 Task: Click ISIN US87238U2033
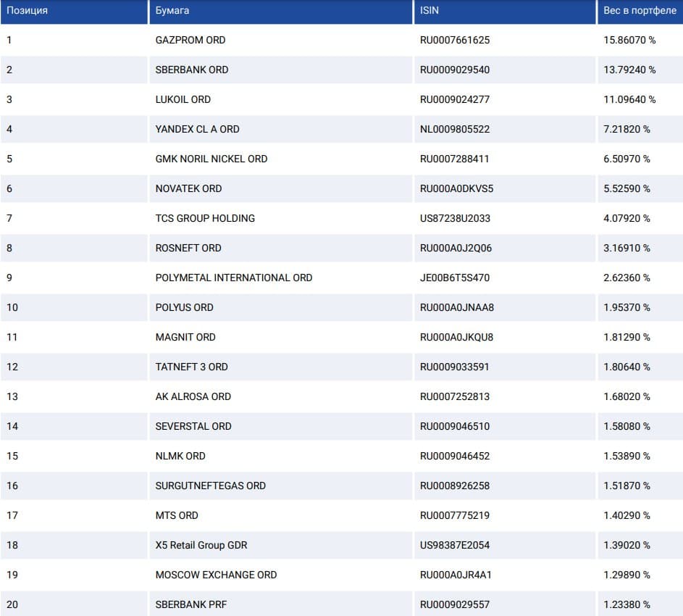pyautogui.click(x=455, y=218)
